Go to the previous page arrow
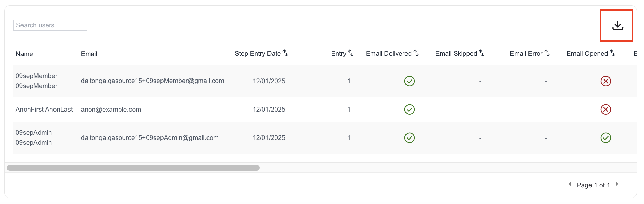Image resolution: width=644 pixels, height=204 pixels. tap(570, 184)
